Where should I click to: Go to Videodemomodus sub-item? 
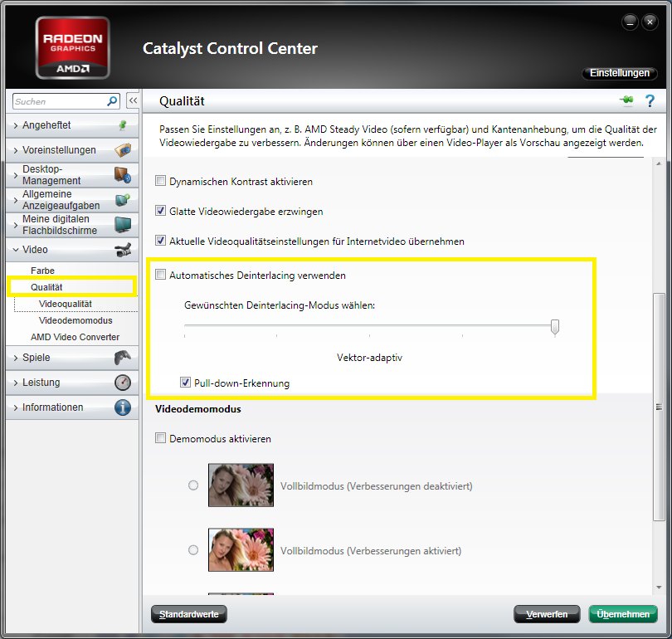pos(75,320)
